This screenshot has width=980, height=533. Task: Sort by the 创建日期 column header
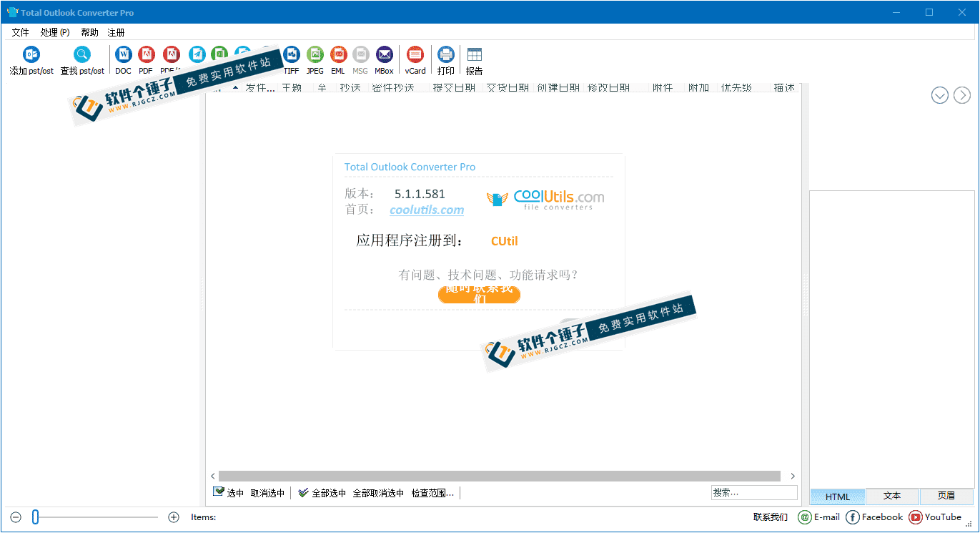(558, 87)
